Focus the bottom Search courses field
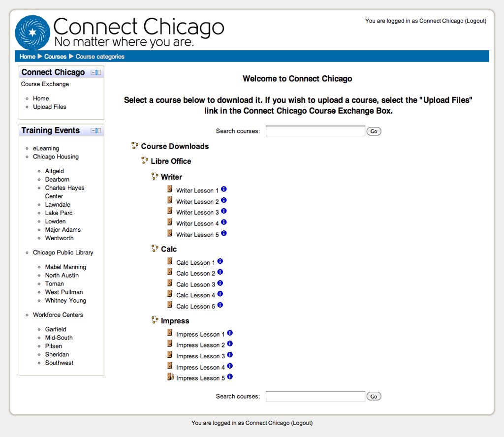Image resolution: width=504 pixels, height=437 pixels. coord(315,396)
